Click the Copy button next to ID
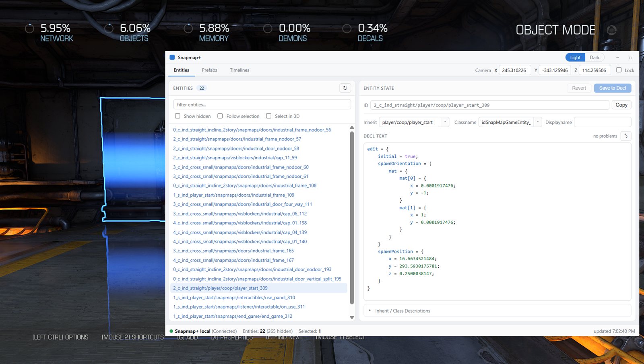 621,105
